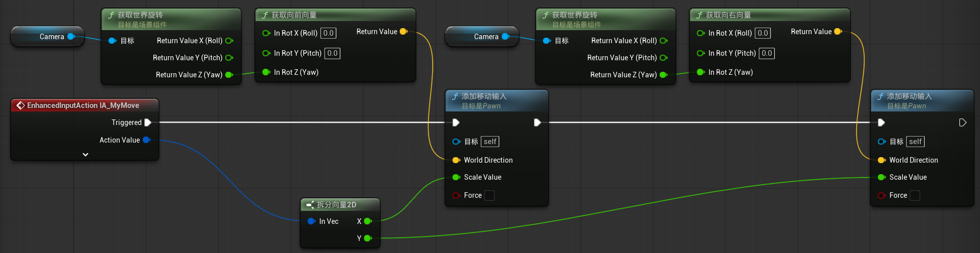Click Return Value Z (Yaw) pin on left rotation node

[229, 75]
